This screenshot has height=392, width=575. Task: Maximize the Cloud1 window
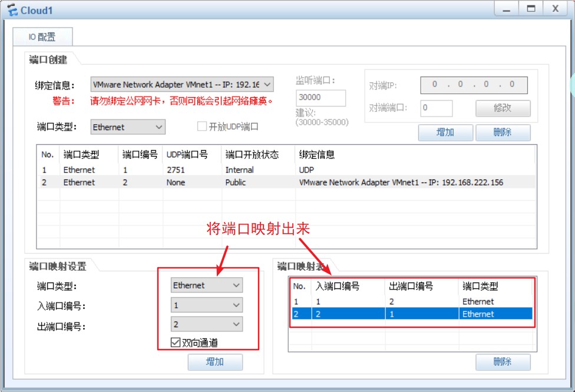pyautogui.click(x=531, y=9)
